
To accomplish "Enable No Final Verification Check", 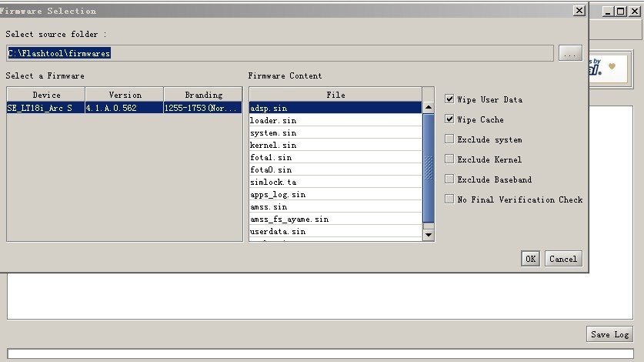I will tap(449, 199).
